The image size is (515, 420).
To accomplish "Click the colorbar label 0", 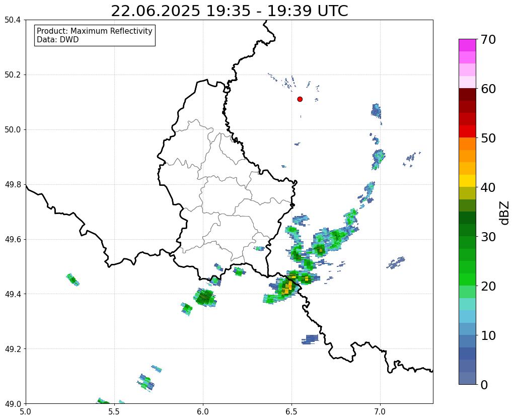I will tap(484, 385).
